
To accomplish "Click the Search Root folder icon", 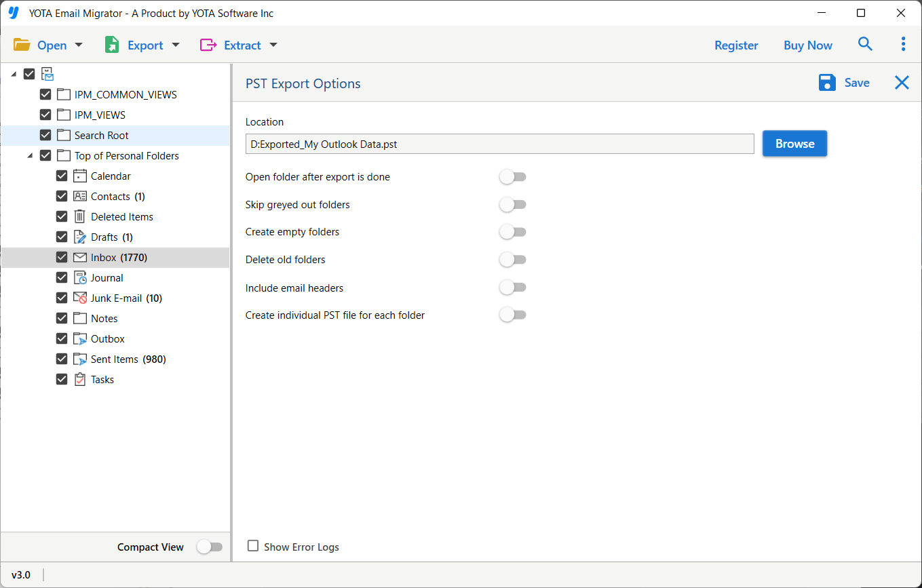I will [64, 135].
